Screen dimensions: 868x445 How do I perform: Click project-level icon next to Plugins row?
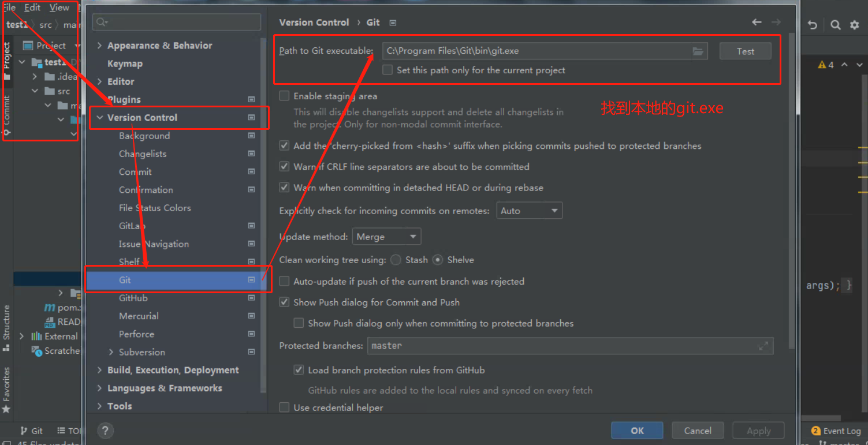point(251,99)
